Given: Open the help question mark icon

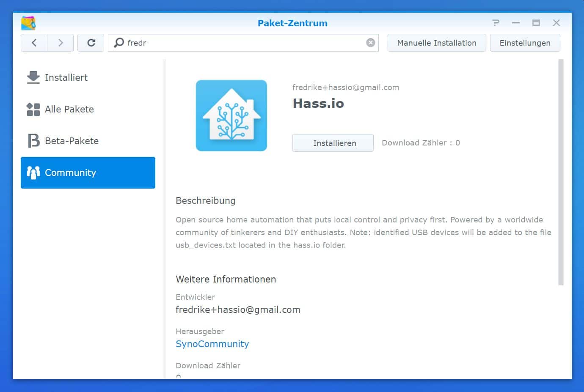Looking at the screenshot, I should coord(496,23).
